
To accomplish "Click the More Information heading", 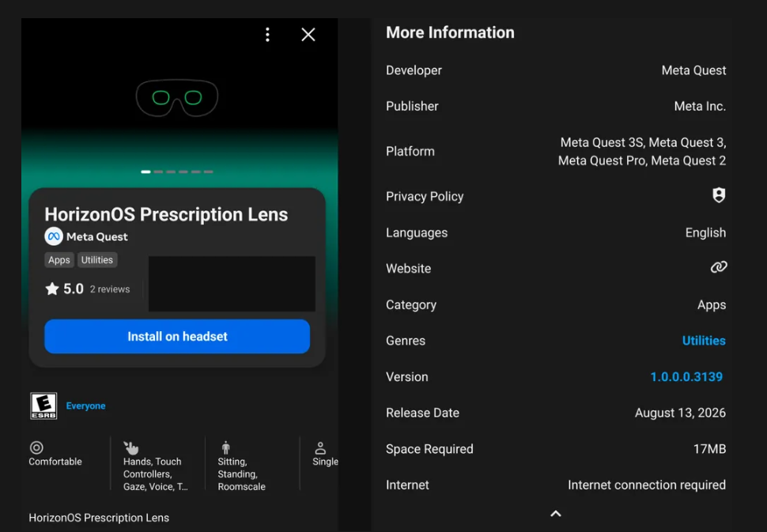I will [450, 32].
